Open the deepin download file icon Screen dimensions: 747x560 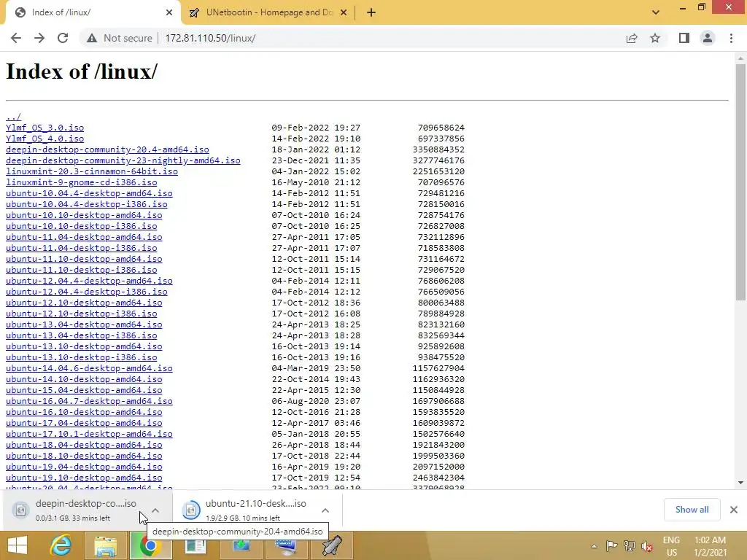click(20, 510)
